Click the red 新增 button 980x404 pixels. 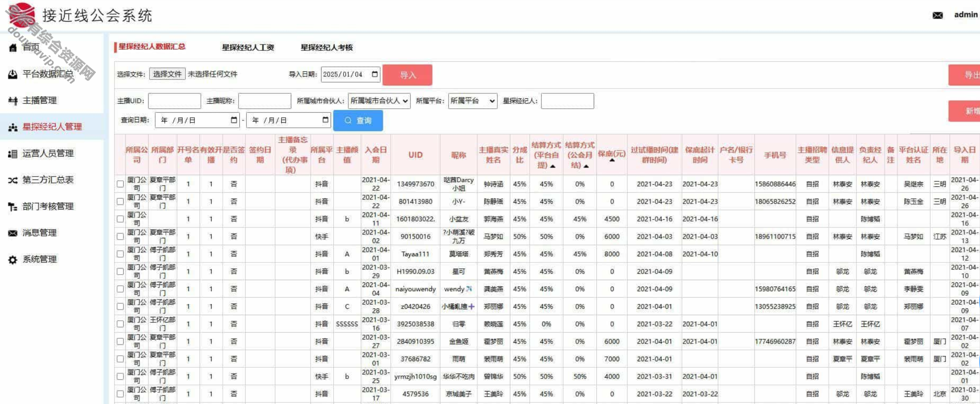tap(964, 111)
